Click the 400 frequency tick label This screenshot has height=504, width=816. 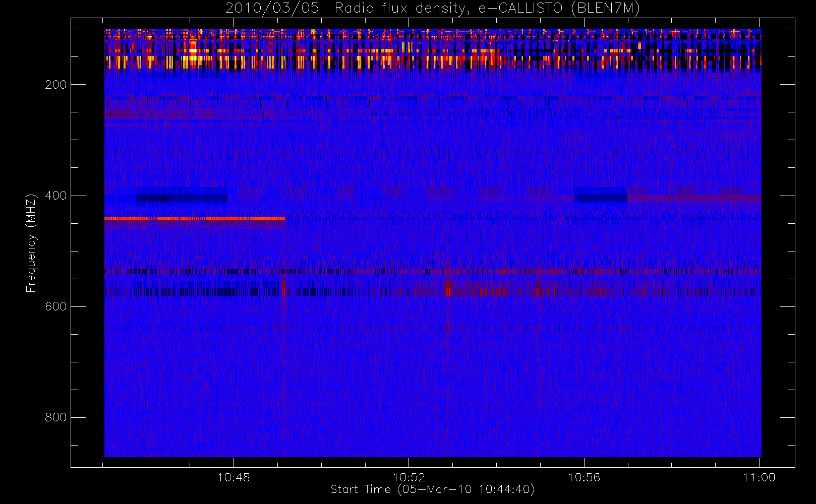click(x=55, y=196)
